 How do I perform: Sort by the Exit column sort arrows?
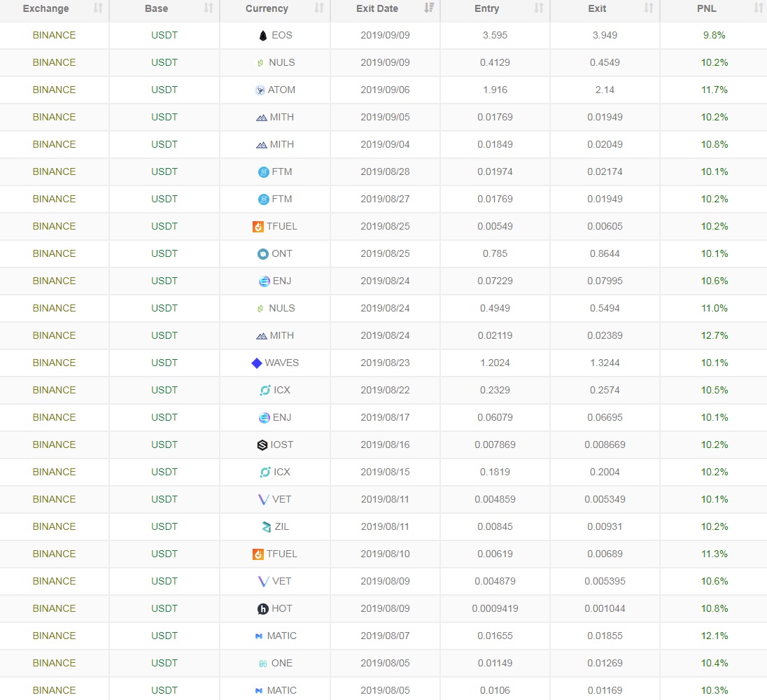pos(649,8)
